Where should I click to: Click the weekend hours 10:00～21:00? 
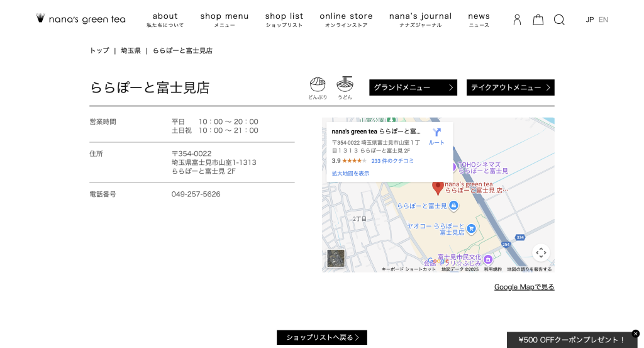(x=228, y=131)
